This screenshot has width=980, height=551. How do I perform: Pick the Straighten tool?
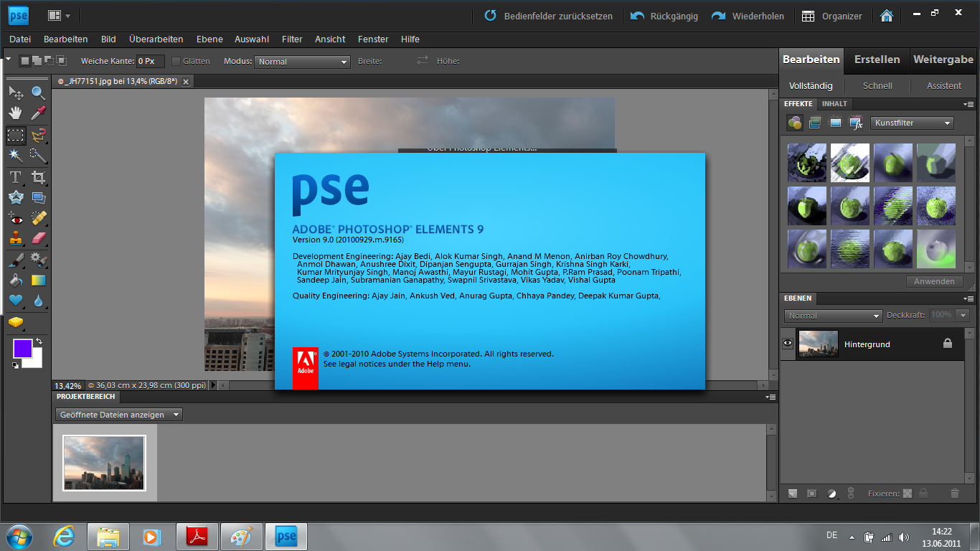[38, 197]
